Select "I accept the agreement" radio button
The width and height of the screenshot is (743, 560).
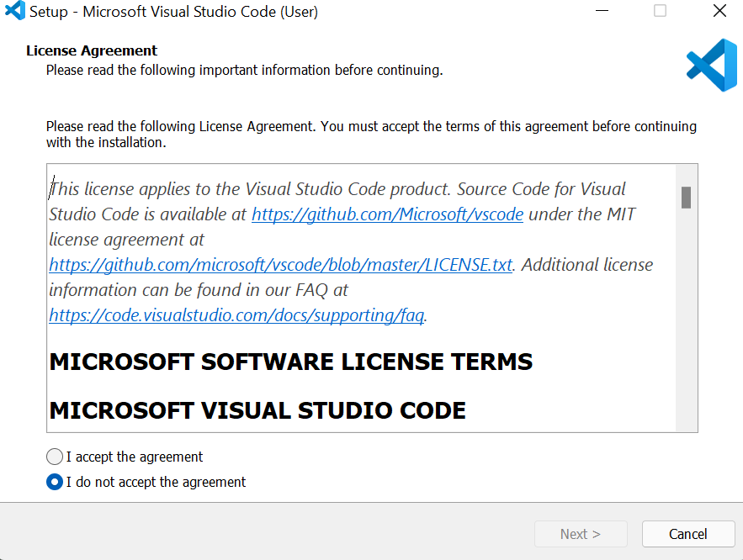point(55,457)
